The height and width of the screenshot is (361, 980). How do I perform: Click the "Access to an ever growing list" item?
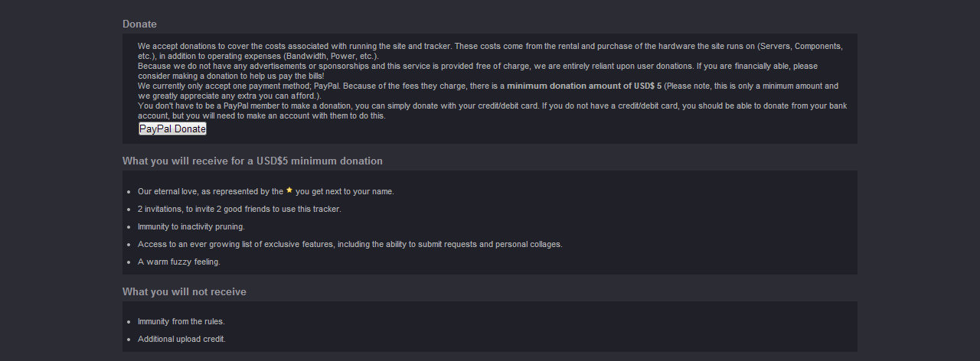[x=350, y=244]
